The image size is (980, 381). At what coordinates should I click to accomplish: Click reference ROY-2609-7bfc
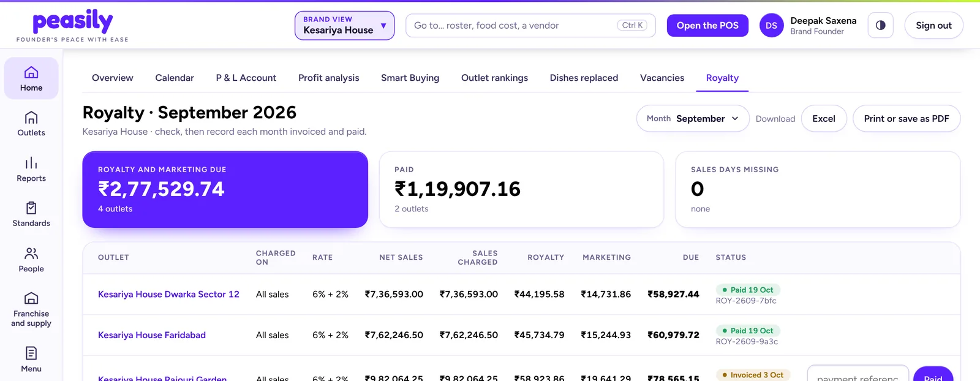(746, 301)
